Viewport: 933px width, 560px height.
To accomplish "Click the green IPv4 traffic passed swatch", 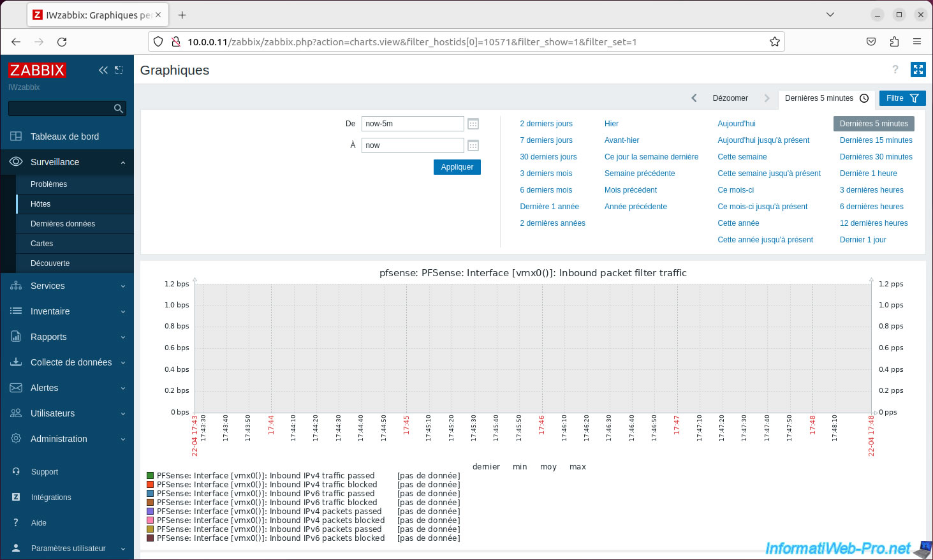I will (x=151, y=476).
